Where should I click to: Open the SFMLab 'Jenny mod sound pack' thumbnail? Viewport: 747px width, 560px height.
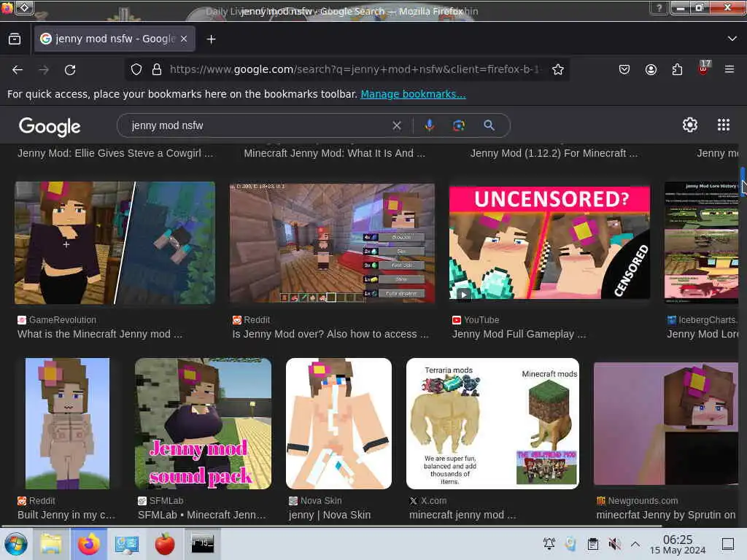[203, 424]
